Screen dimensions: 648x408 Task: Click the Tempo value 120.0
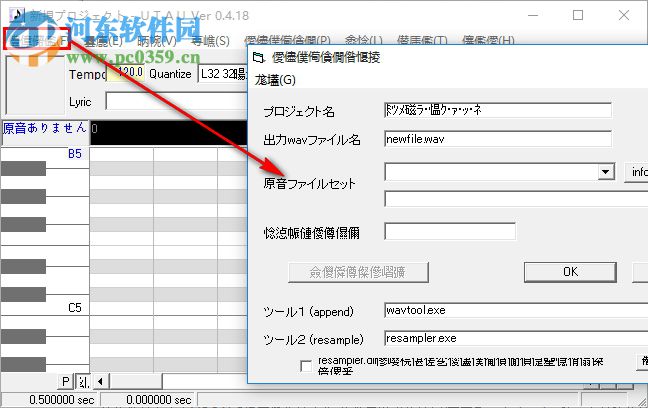tap(126, 74)
